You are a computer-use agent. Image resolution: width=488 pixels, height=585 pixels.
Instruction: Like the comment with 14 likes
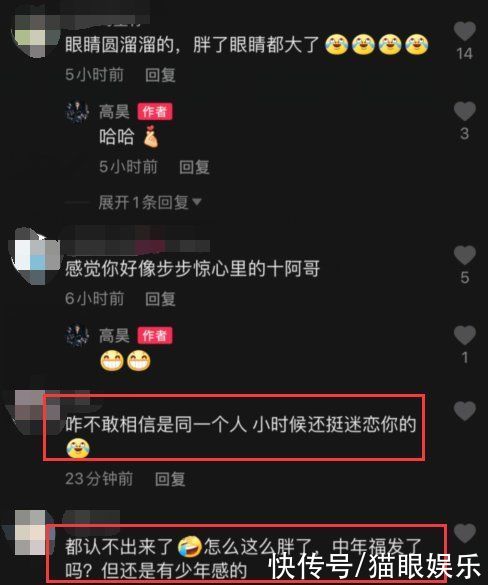464,31
